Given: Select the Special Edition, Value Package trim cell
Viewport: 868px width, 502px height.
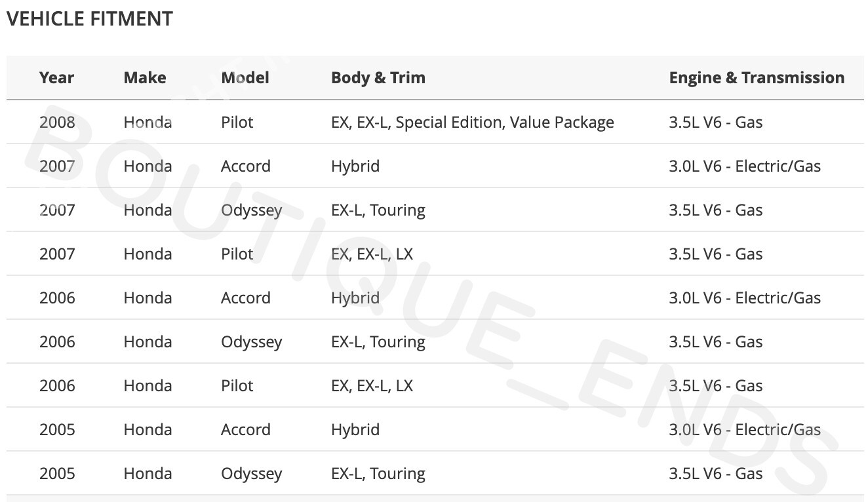Looking at the screenshot, I should 472,122.
